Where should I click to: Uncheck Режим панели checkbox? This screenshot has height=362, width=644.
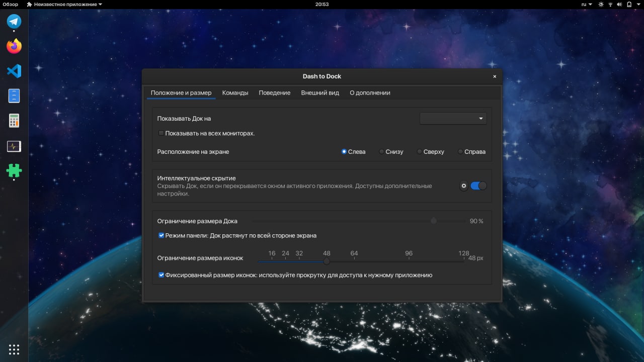[x=161, y=235]
